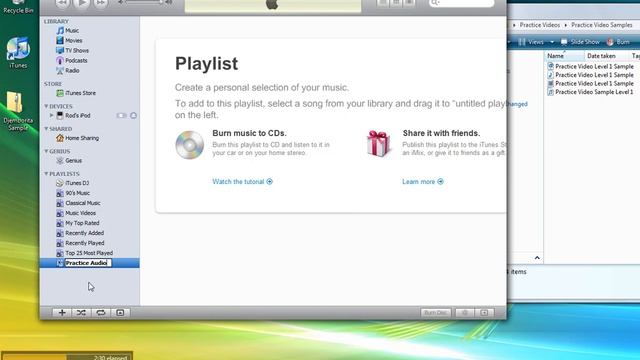The height and width of the screenshot is (360, 640).
Task: Click the add playlist plus button
Action: [62, 313]
